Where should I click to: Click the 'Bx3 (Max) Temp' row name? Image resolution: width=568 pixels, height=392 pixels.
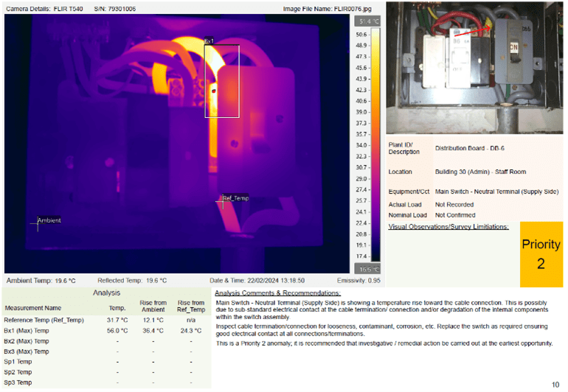point(27,351)
